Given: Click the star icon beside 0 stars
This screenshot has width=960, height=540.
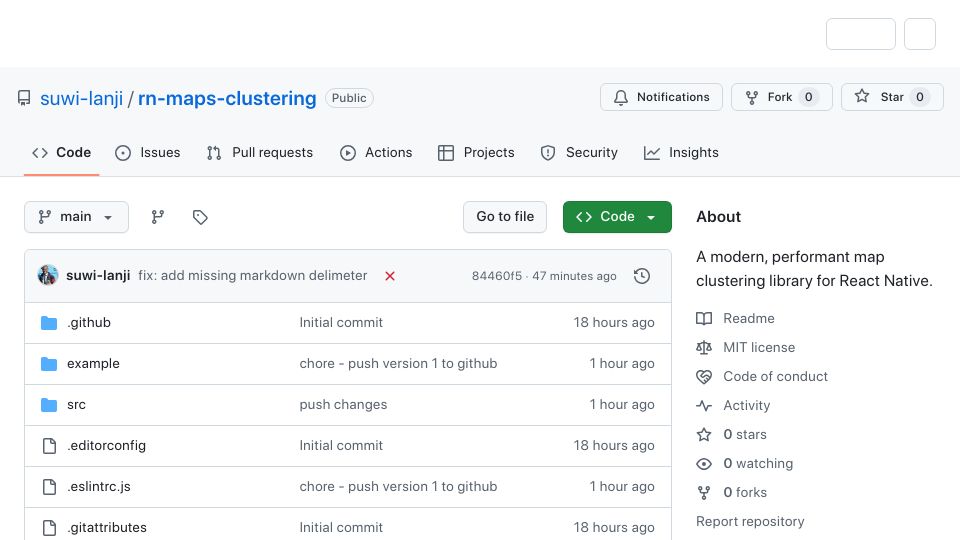Looking at the screenshot, I should point(704,435).
